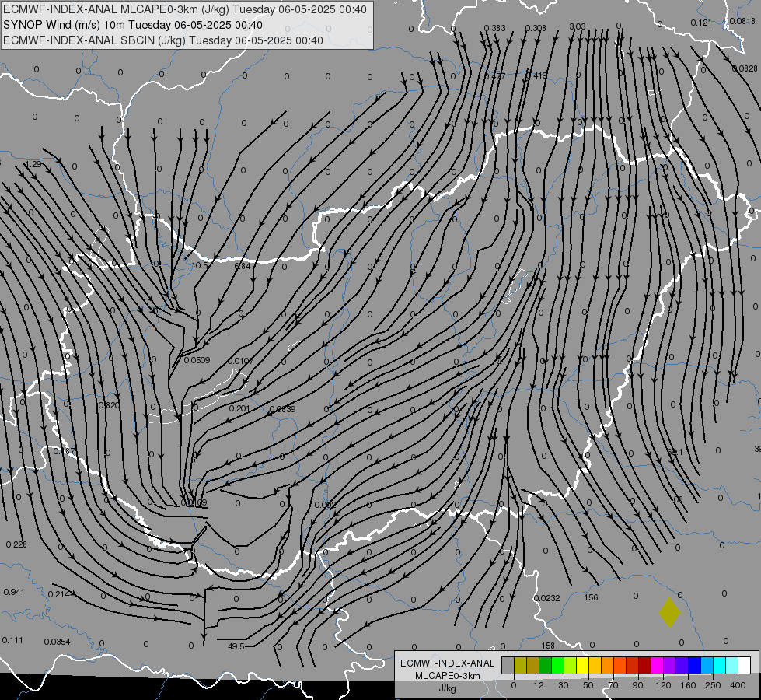The image size is (761, 700).
Task: Click the 156 value on the map
Action: pyautogui.click(x=591, y=597)
